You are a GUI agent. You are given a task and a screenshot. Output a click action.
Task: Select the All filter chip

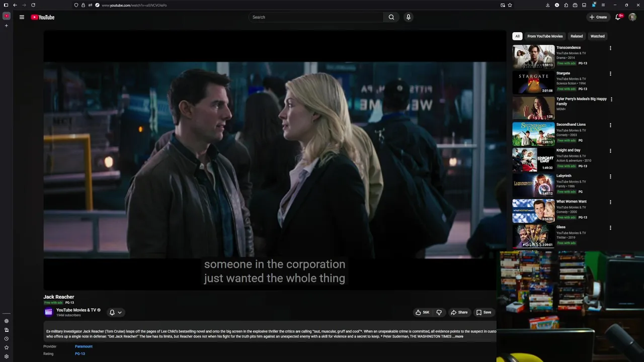[517, 36]
